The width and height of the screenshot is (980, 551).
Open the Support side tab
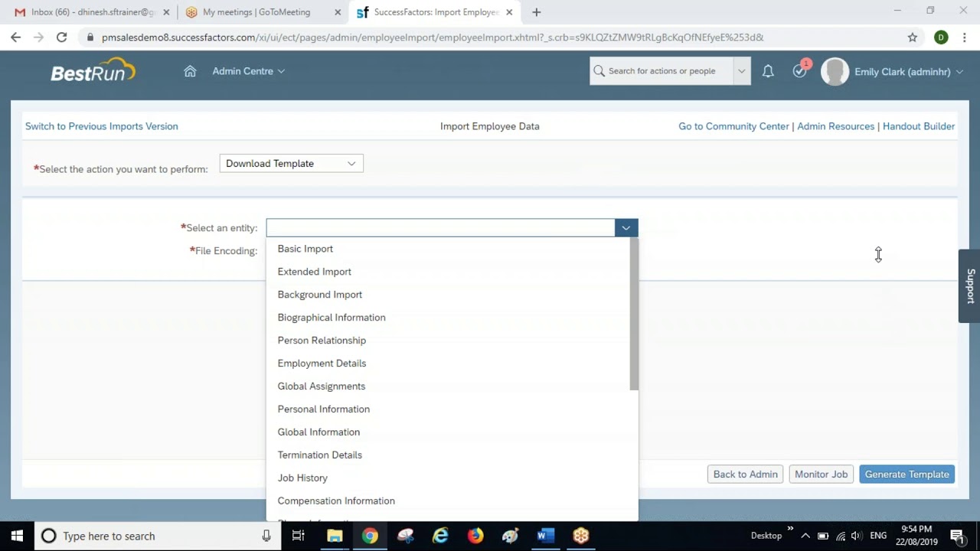tap(970, 286)
